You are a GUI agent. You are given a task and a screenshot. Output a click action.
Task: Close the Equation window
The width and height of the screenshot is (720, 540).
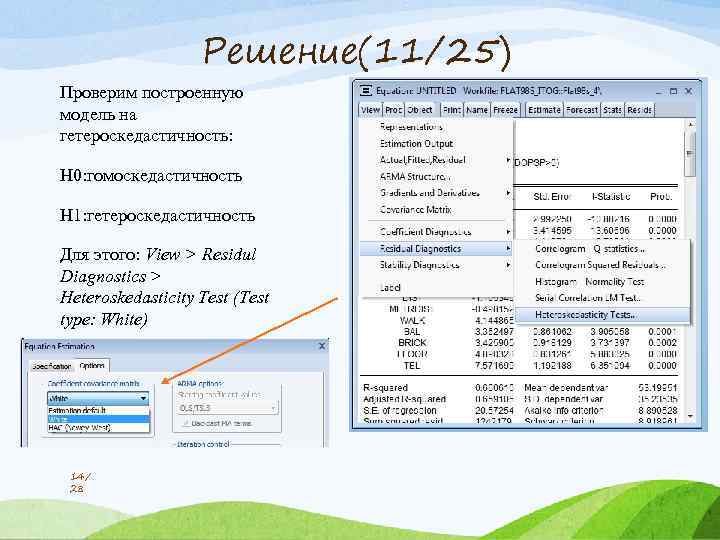click(x=688, y=91)
